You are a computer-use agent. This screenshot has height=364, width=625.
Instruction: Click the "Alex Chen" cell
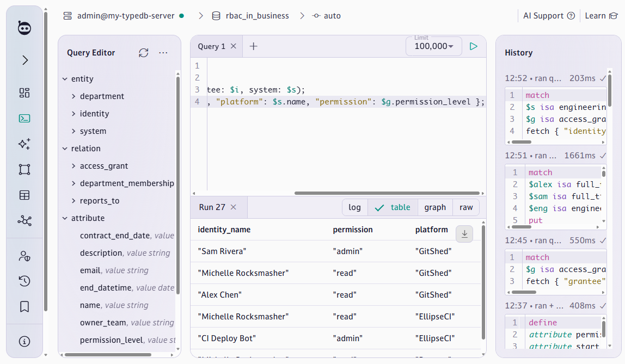click(219, 295)
